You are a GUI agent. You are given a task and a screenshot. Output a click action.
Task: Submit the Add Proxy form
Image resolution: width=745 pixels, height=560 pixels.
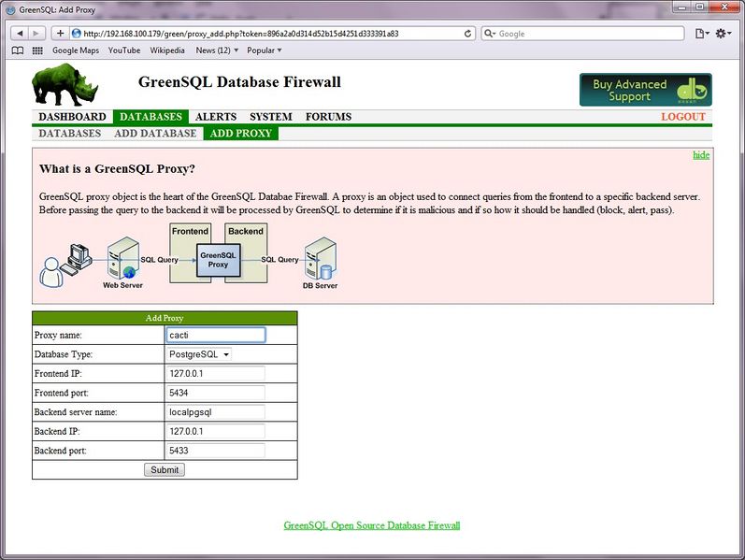tap(165, 469)
